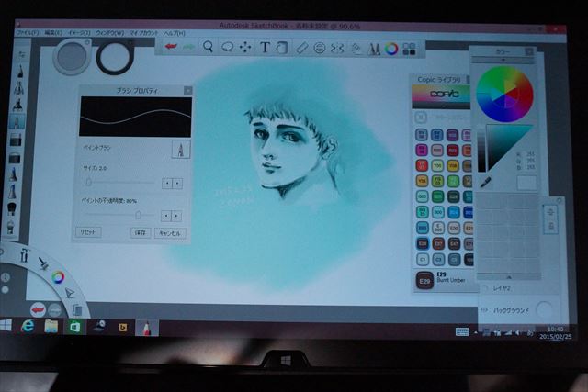588x392 pixels.
Task: Select the Text (T) tool
Action: click(265, 47)
